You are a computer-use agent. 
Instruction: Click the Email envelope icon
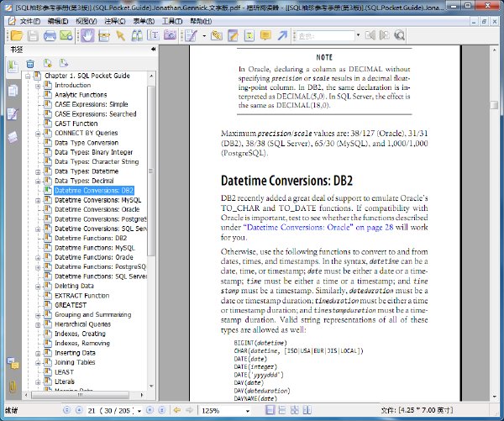(x=66, y=35)
